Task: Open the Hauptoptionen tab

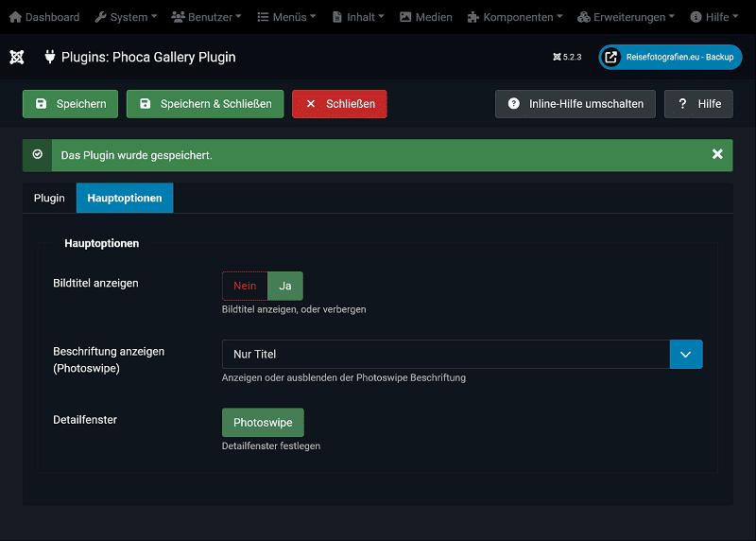Action: 125,198
